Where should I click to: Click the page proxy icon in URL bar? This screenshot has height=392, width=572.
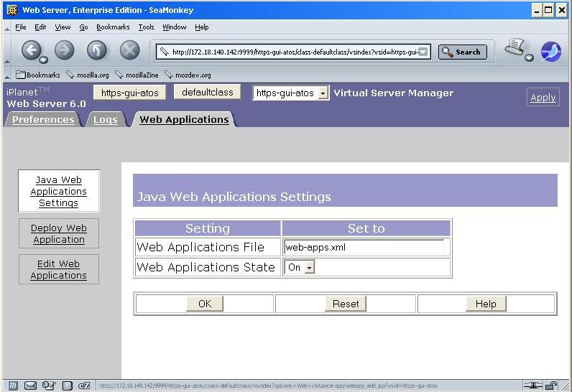(x=164, y=52)
